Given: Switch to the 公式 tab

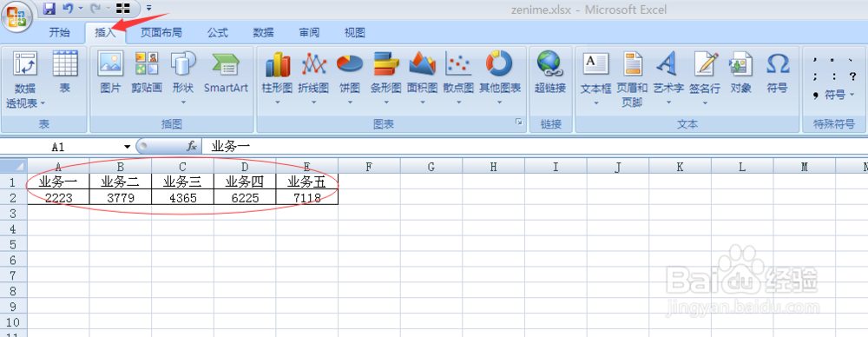Looking at the screenshot, I should (218, 33).
